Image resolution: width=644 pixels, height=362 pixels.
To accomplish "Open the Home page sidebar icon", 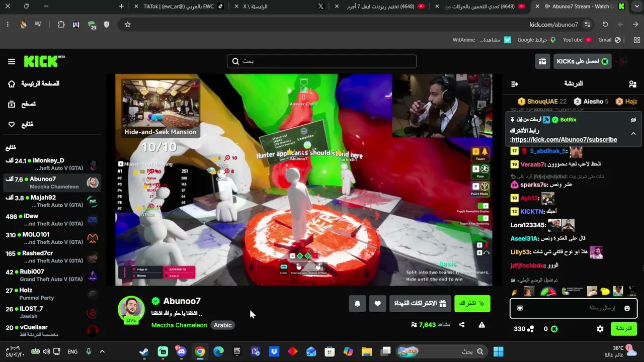I will click(x=12, y=84).
